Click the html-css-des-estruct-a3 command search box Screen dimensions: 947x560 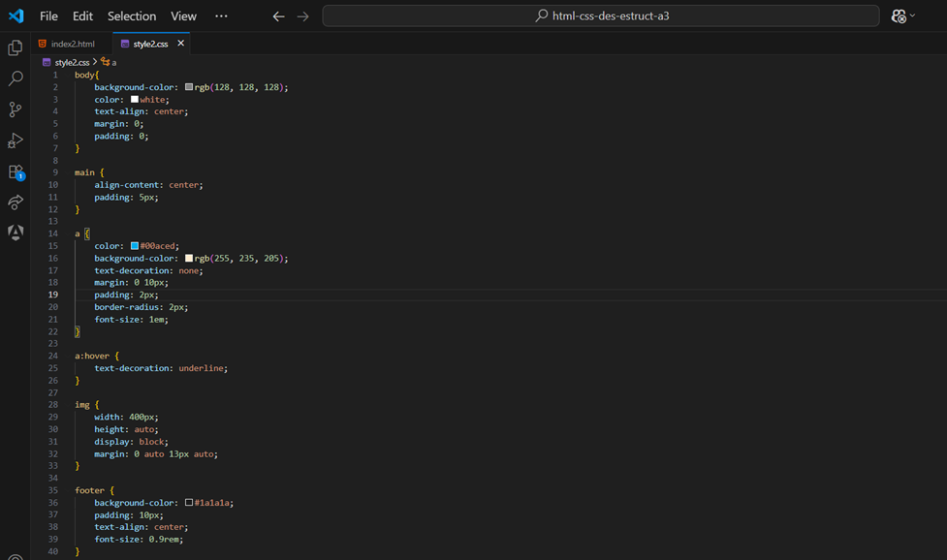click(x=601, y=16)
